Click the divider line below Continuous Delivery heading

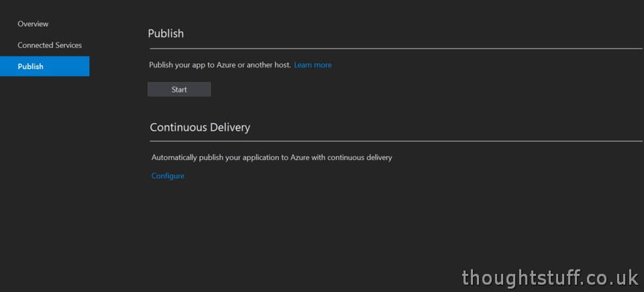click(x=396, y=141)
